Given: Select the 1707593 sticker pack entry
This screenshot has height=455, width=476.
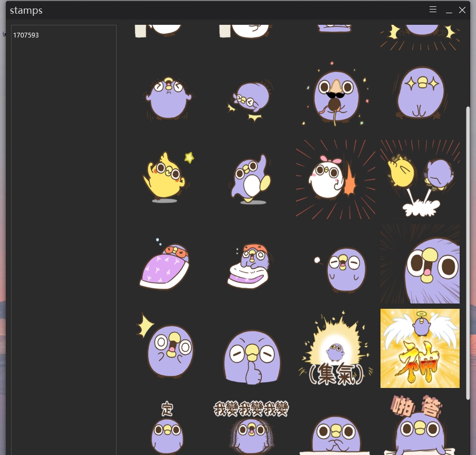Looking at the screenshot, I should pos(26,35).
